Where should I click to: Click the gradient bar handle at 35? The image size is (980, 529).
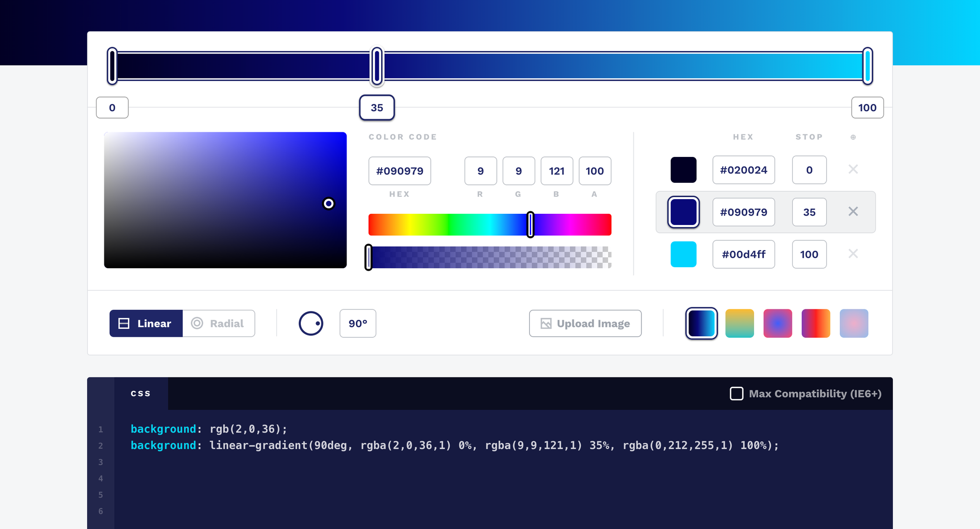tap(377, 66)
